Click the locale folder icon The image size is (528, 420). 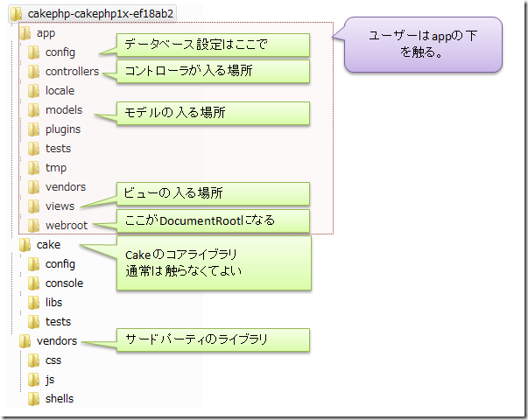click(33, 91)
